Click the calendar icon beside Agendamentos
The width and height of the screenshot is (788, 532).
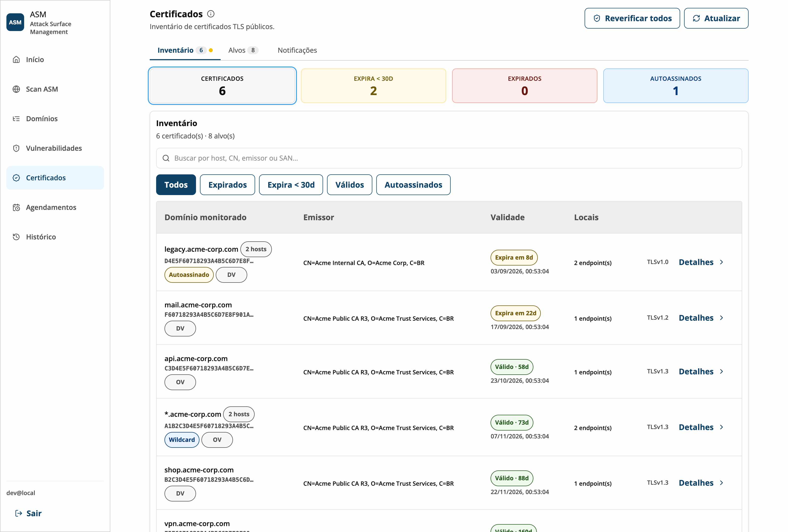pyautogui.click(x=16, y=208)
